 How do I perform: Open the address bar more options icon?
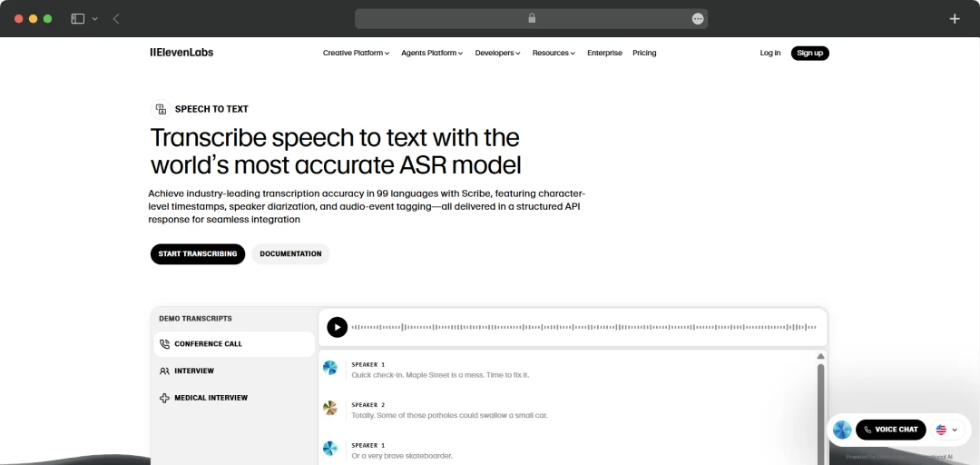click(698, 19)
